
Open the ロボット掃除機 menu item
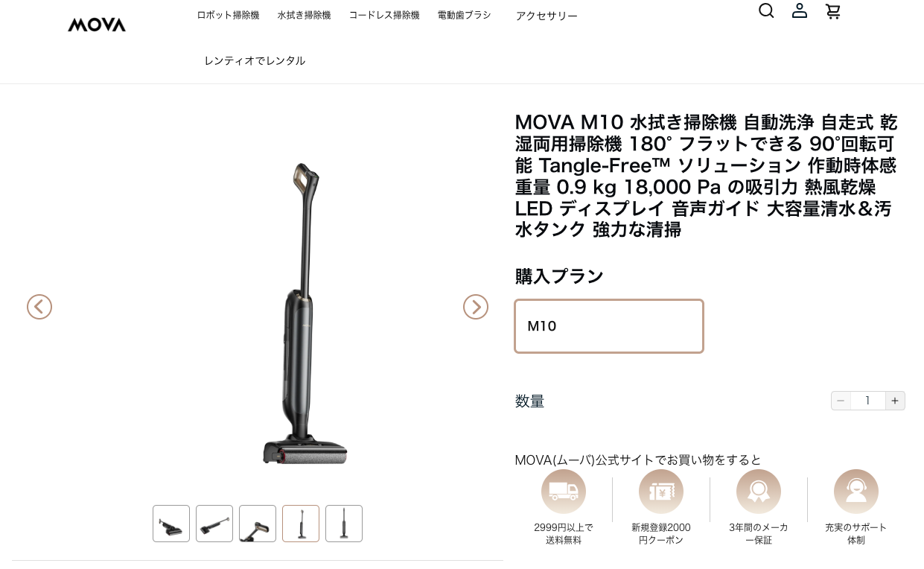coord(228,15)
